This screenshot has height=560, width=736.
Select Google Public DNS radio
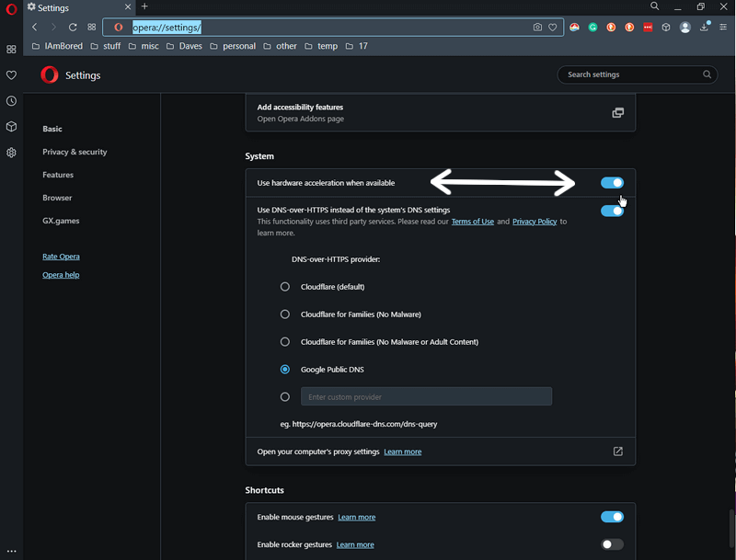285,370
